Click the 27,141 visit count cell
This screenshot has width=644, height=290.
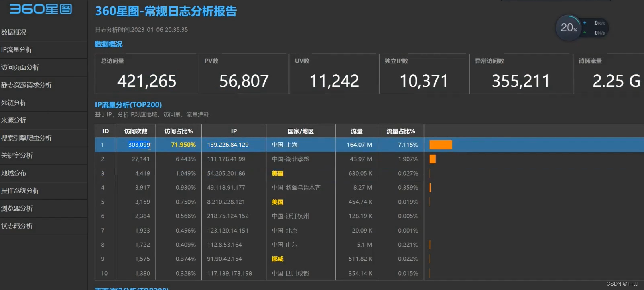click(x=141, y=159)
